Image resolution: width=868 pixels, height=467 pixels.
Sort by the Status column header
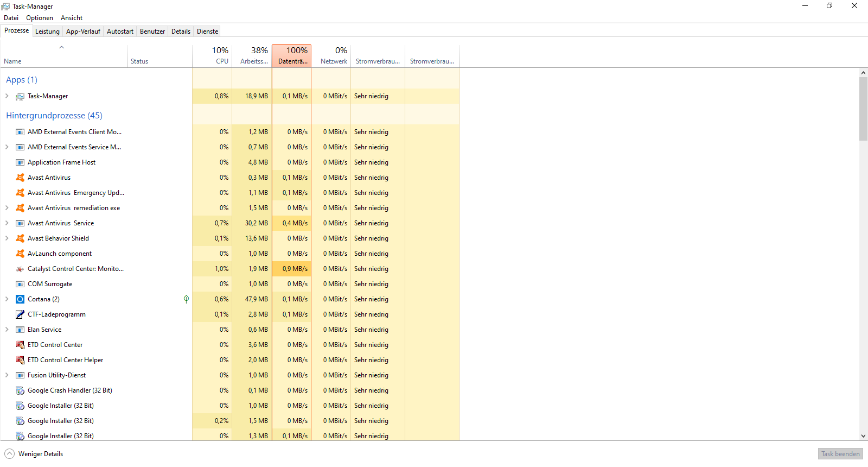coord(159,56)
